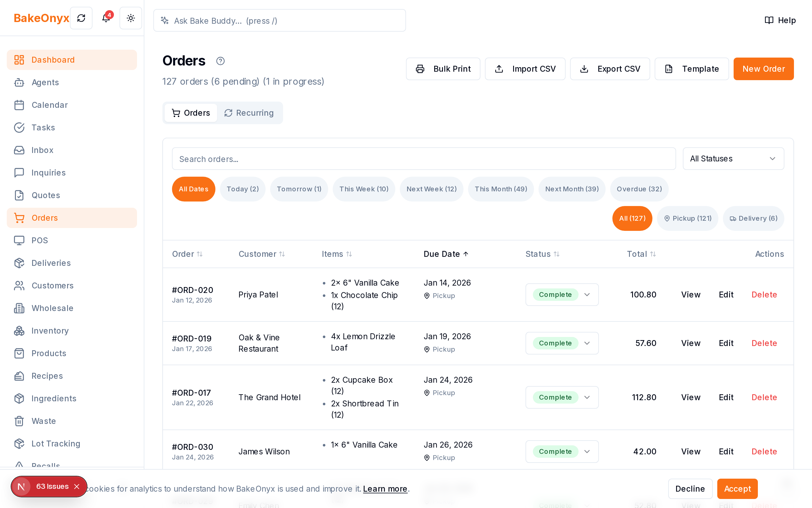Open Waste in the sidebar

pyautogui.click(x=72, y=421)
